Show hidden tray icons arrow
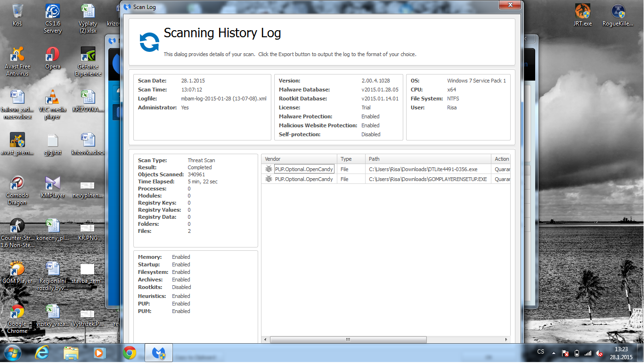 (553, 353)
